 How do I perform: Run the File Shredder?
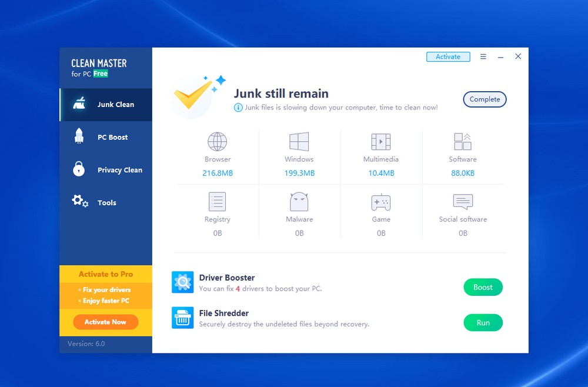point(483,322)
